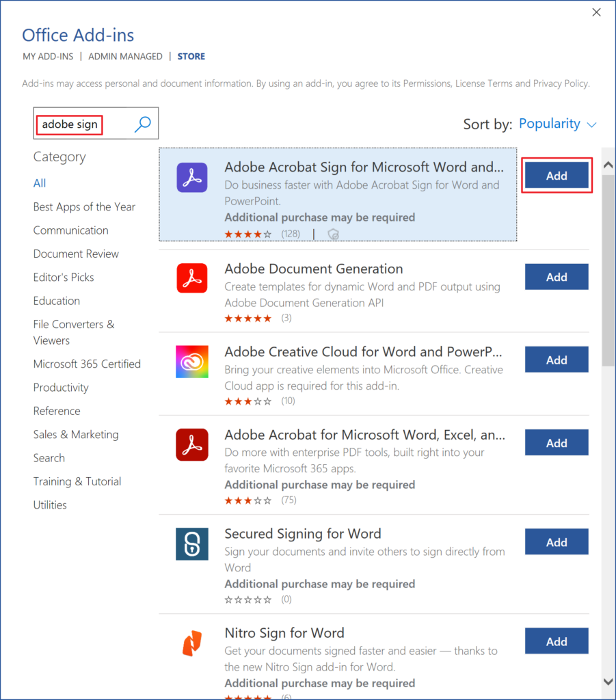Open the Nitro Sign for Word icon
The width and height of the screenshot is (616, 700).
pos(192,643)
